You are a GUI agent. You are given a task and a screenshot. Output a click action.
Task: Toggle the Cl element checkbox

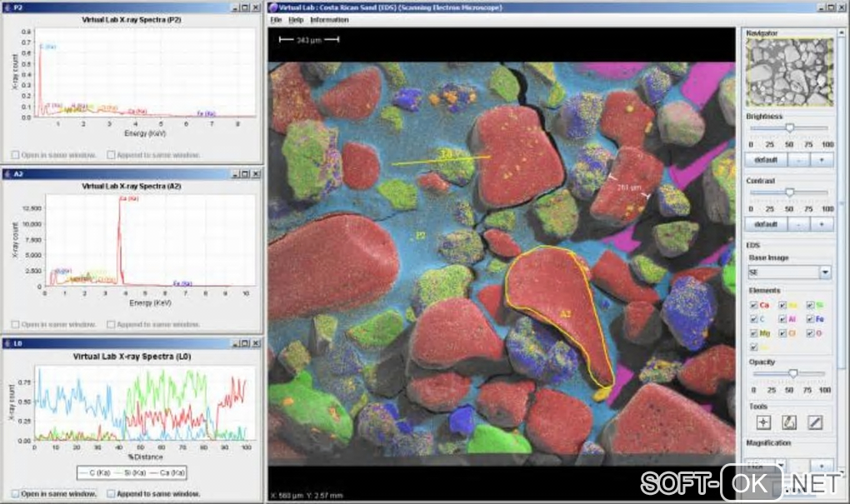pos(782,333)
